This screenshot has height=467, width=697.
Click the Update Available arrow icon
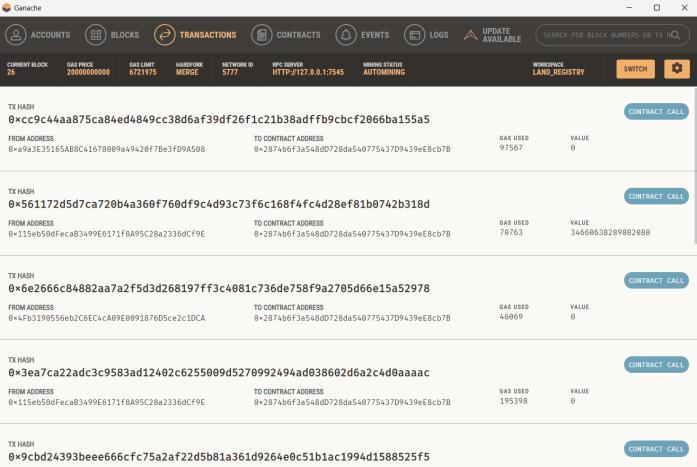point(471,35)
